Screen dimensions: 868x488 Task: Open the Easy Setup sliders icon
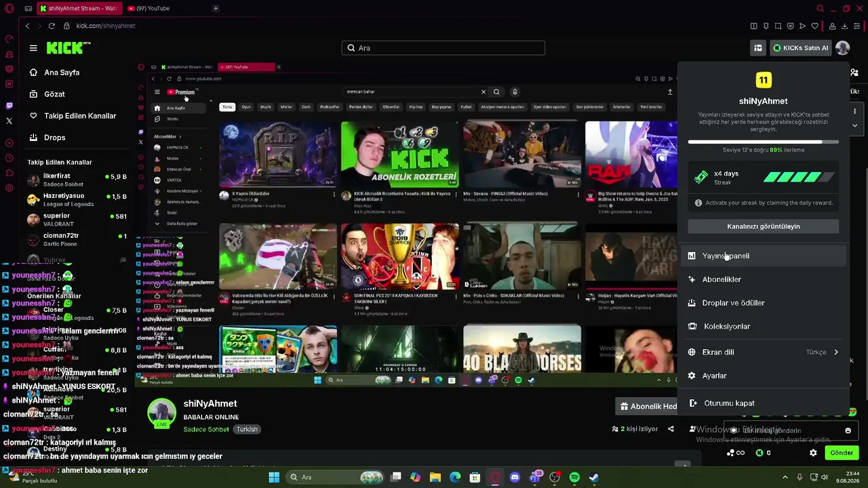(x=857, y=26)
